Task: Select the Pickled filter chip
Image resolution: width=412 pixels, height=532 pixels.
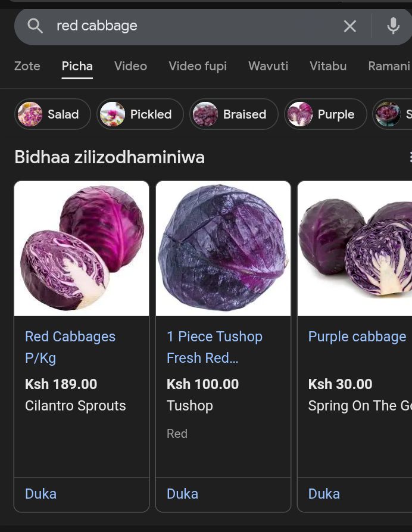Action: (140, 114)
